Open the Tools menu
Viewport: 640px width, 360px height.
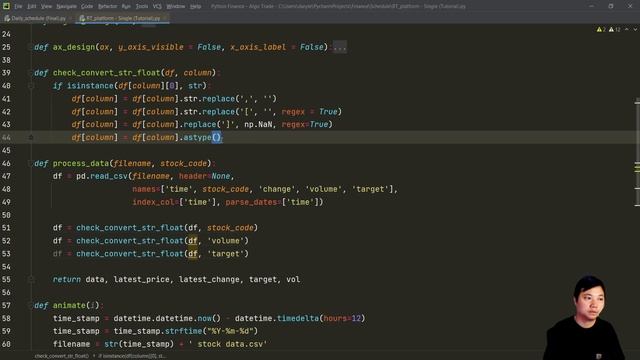coord(142,7)
